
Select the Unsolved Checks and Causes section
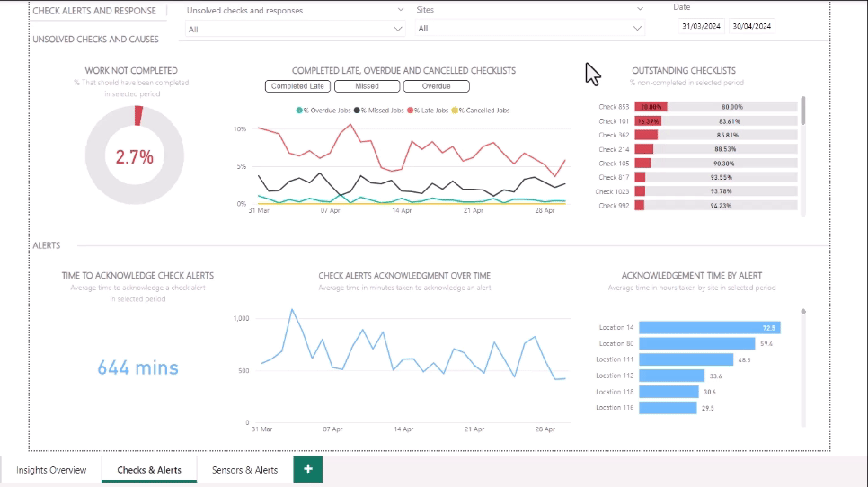95,40
